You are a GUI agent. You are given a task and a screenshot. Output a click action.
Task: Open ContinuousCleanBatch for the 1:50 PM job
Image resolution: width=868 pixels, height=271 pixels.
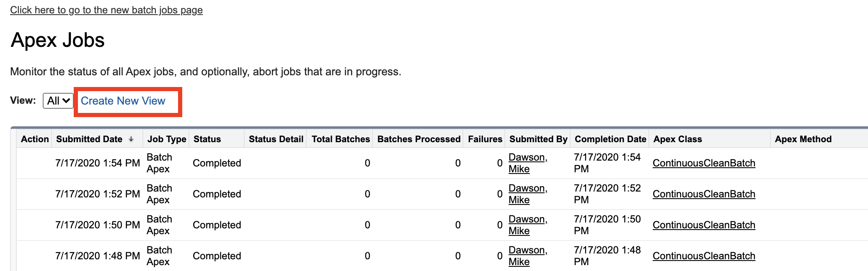(704, 225)
